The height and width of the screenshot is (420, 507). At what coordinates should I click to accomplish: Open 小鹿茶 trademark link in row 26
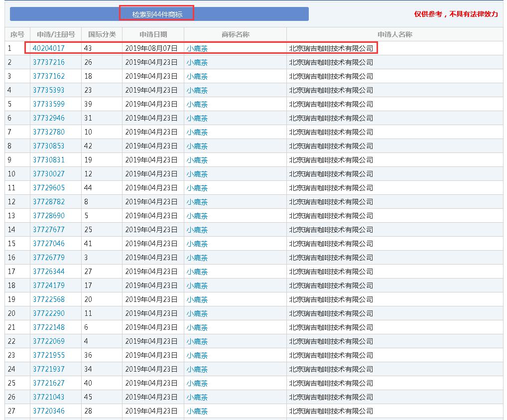[x=197, y=397]
